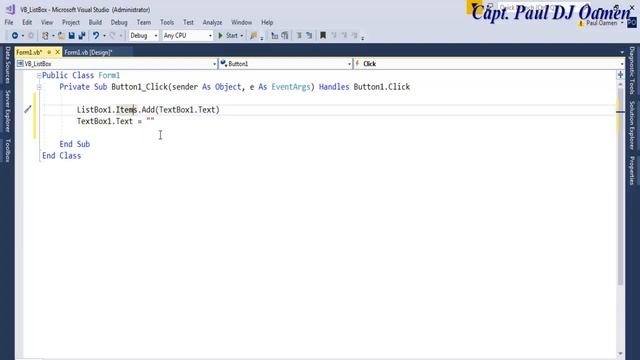
Task: Go to the next bookmark icon
Action: [344, 36]
